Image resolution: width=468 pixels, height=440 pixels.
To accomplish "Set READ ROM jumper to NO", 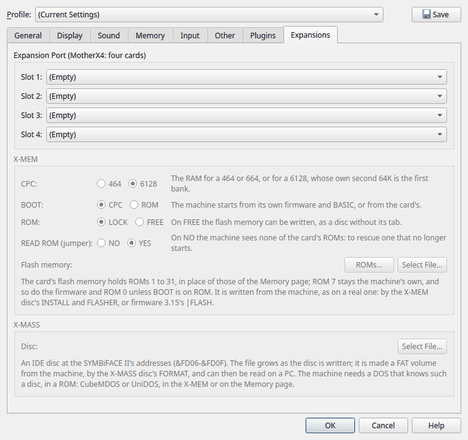I will coord(109,243).
